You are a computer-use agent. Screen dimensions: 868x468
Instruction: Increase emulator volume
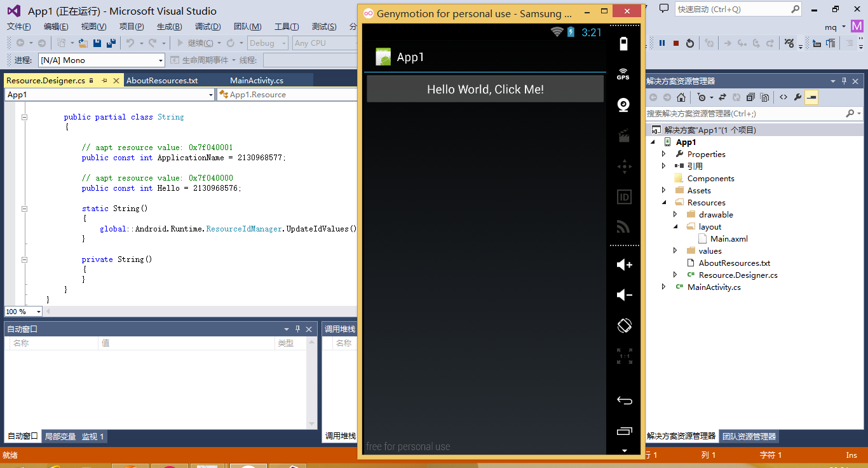pyautogui.click(x=625, y=265)
